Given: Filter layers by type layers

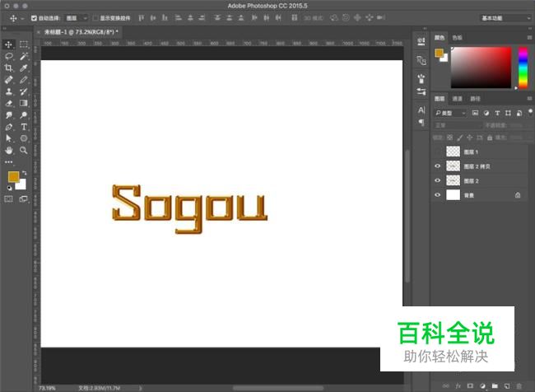Looking at the screenshot, I should pos(497,113).
